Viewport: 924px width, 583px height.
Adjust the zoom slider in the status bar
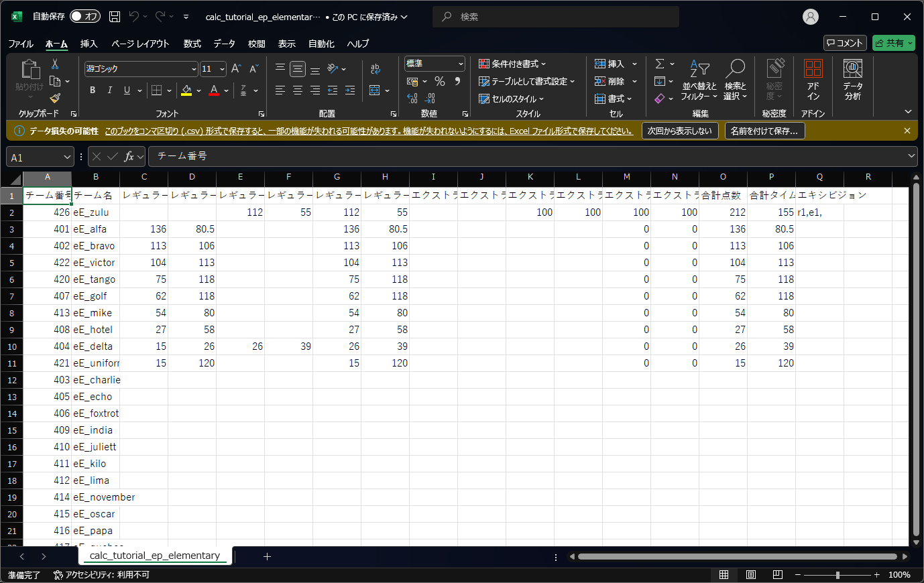[838, 574]
